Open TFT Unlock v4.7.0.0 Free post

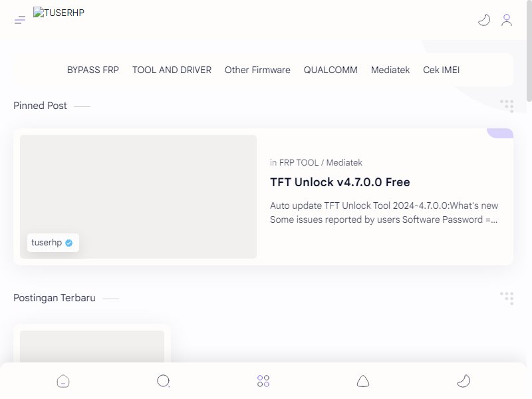[x=340, y=182]
